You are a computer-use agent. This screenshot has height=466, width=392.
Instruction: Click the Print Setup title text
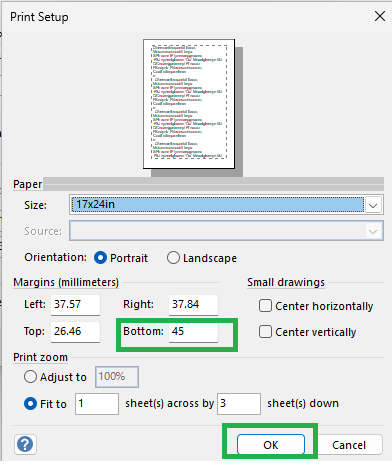pos(39,17)
